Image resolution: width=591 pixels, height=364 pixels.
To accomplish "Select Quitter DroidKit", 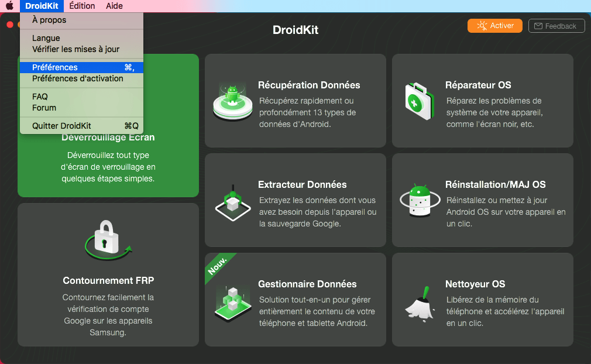I will coord(81,126).
